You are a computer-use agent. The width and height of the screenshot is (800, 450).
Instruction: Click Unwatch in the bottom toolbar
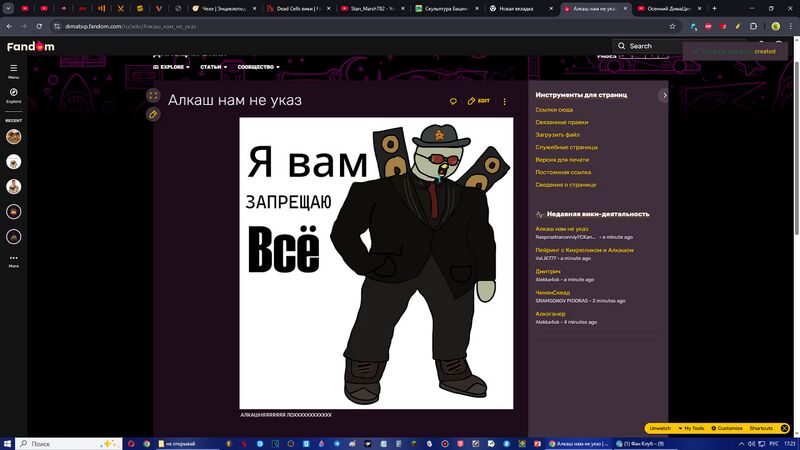pos(660,428)
